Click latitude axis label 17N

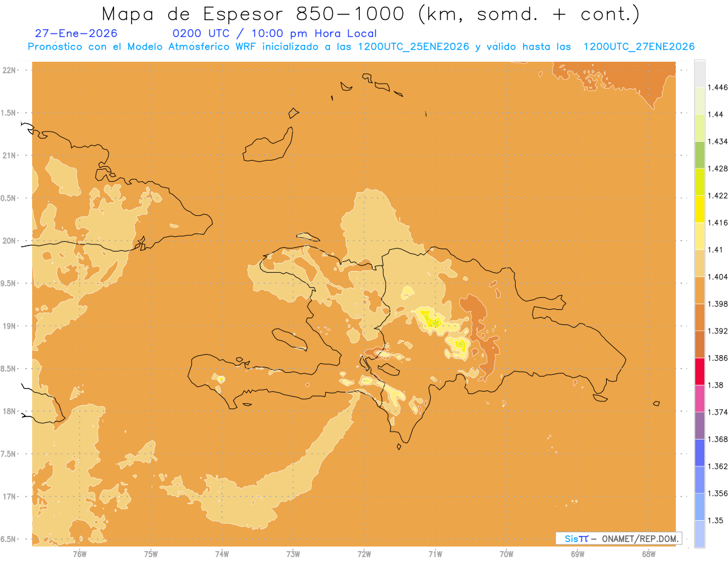(x=10, y=497)
